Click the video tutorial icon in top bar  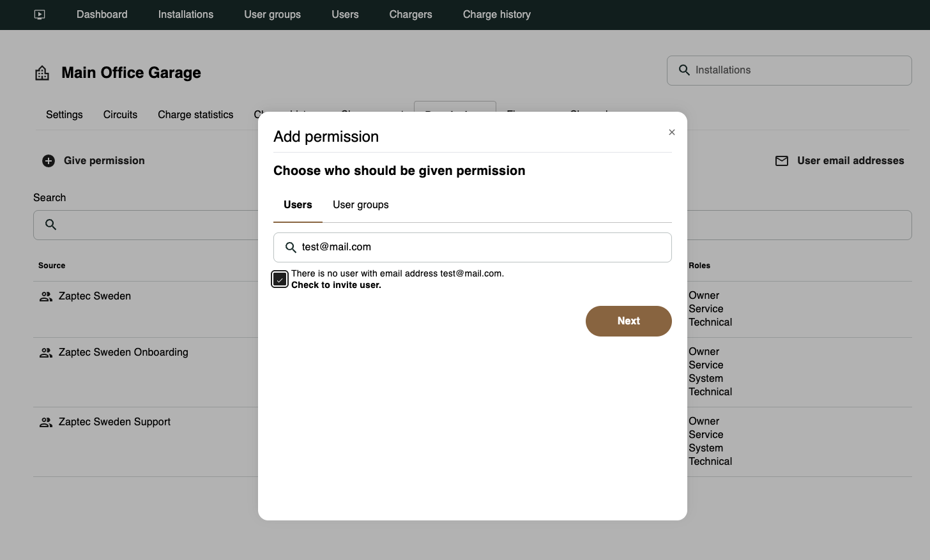pos(39,14)
